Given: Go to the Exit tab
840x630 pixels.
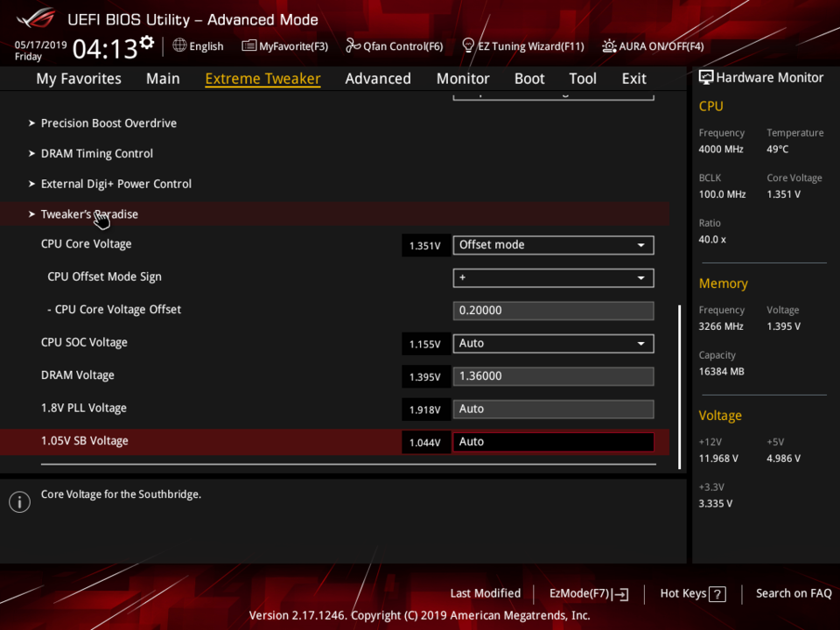Looking at the screenshot, I should pyautogui.click(x=633, y=79).
